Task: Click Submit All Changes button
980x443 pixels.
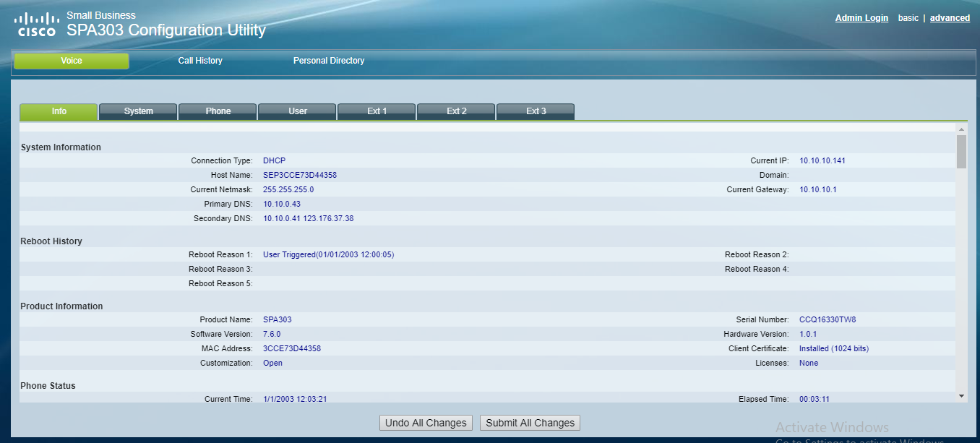Action: [x=530, y=423]
